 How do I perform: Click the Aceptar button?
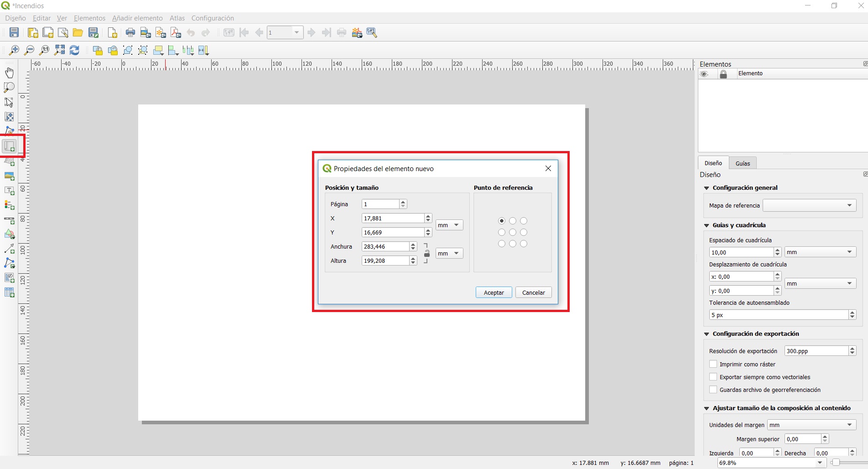tap(494, 292)
